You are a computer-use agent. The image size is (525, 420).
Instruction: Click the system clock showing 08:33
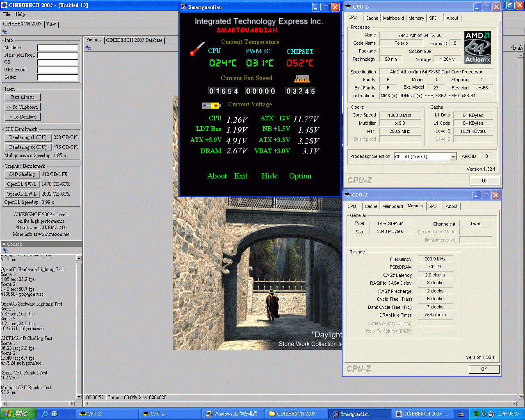[x=509, y=414]
